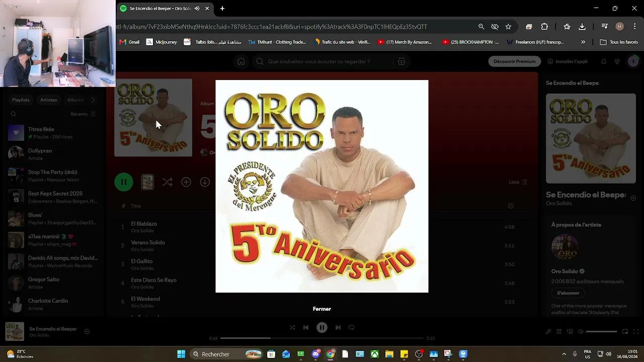Open Spotify notifications bell
644x362 pixels.
[604, 61]
